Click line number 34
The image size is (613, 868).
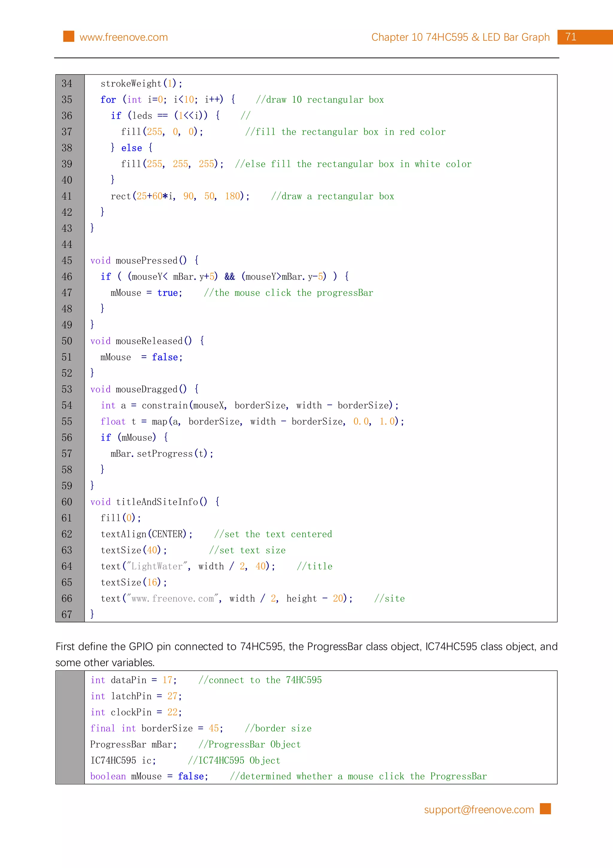67,84
